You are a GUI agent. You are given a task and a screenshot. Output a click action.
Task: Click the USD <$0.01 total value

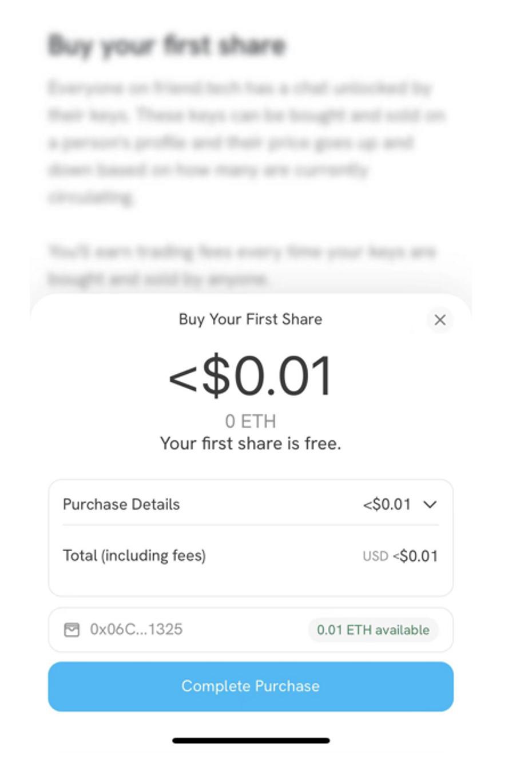pyautogui.click(x=400, y=556)
